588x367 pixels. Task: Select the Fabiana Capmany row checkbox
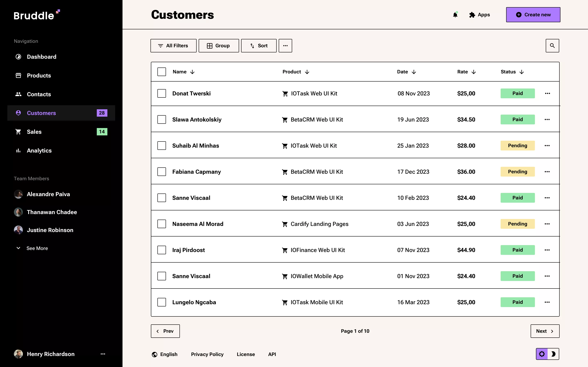click(161, 172)
